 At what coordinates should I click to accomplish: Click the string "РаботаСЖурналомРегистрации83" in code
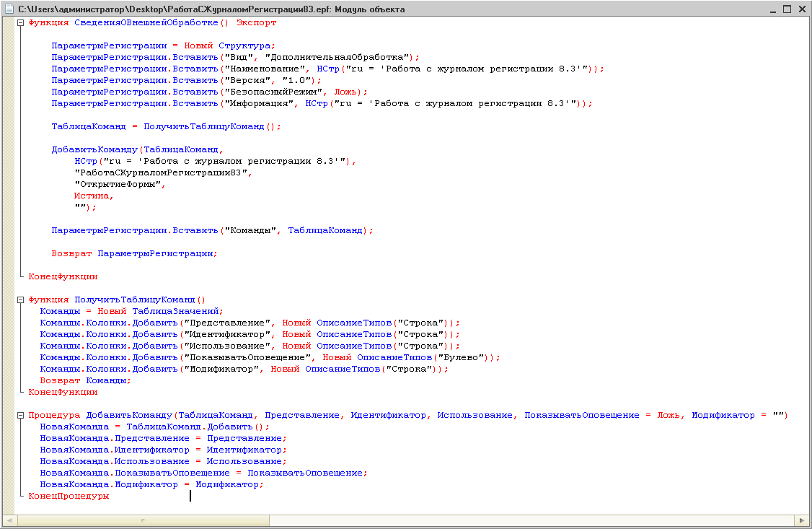pyautogui.click(x=161, y=173)
